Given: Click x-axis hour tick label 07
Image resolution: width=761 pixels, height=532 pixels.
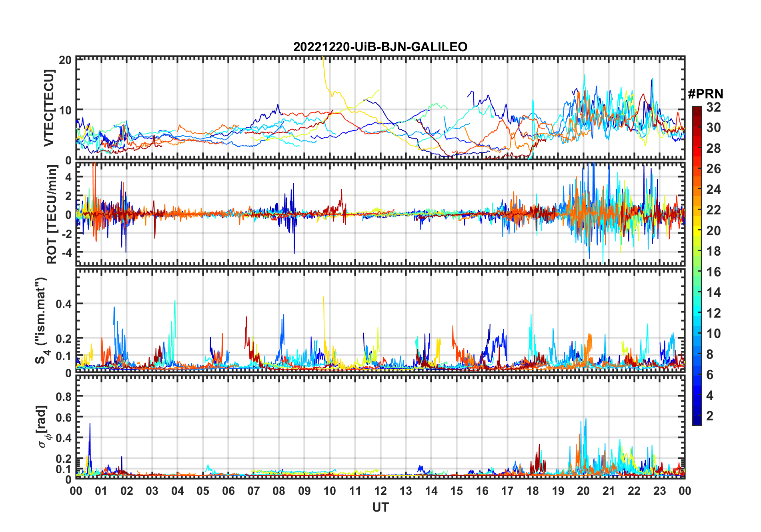Looking at the screenshot, I should 254,491.
